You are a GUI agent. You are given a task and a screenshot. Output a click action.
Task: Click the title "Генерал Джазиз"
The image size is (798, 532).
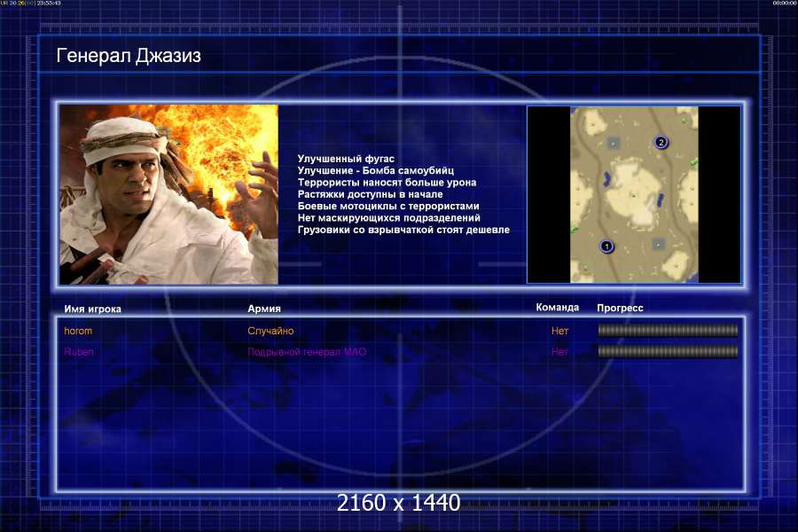click(129, 56)
